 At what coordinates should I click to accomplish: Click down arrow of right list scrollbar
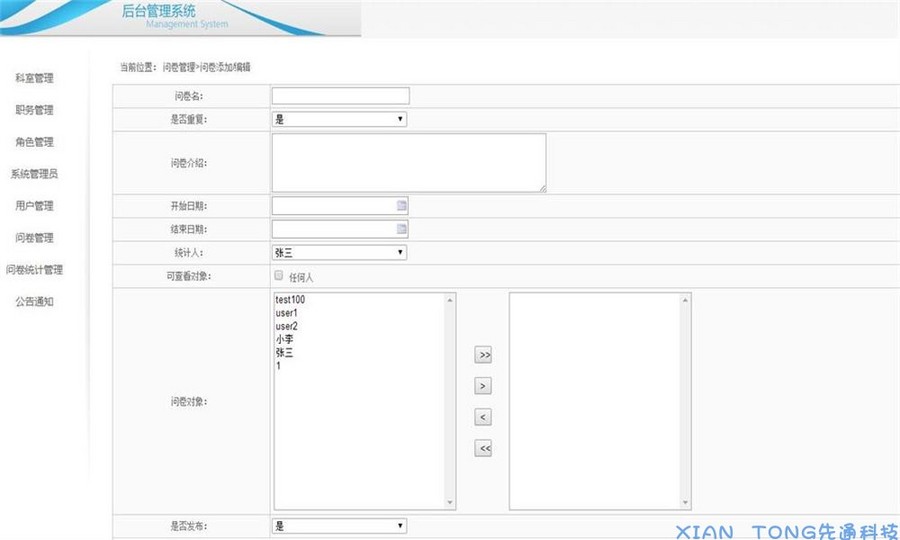[x=685, y=503]
